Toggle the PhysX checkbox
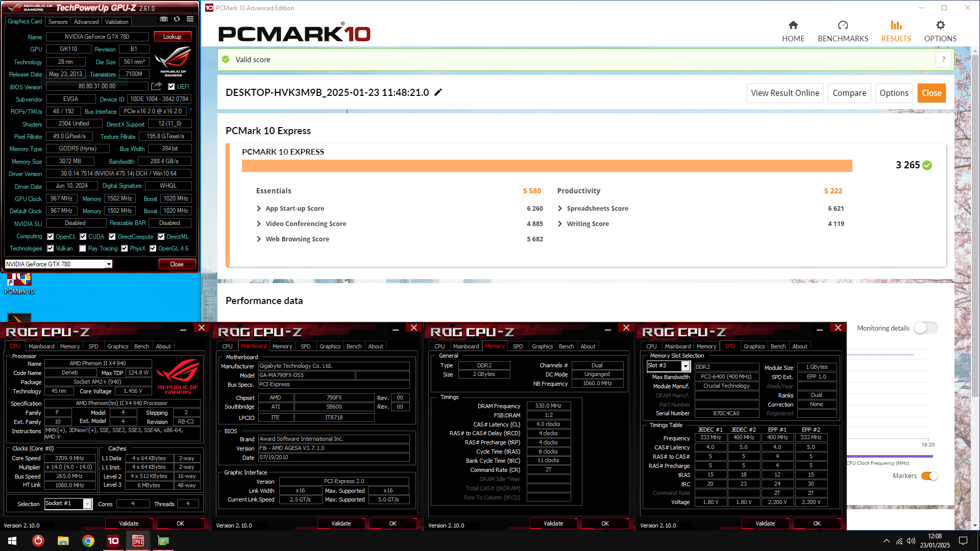Image resolution: width=980 pixels, height=551 pixels. point(125,248)
